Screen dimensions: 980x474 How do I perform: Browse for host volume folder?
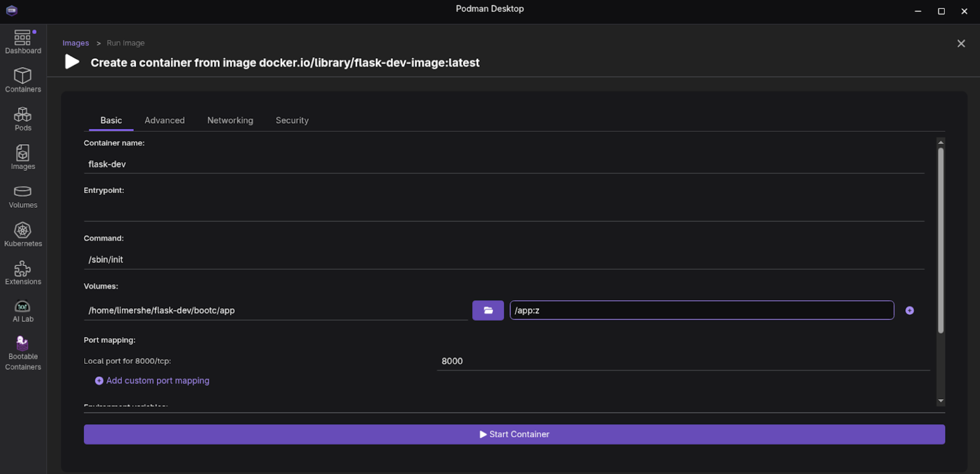[x=488, y=310]
